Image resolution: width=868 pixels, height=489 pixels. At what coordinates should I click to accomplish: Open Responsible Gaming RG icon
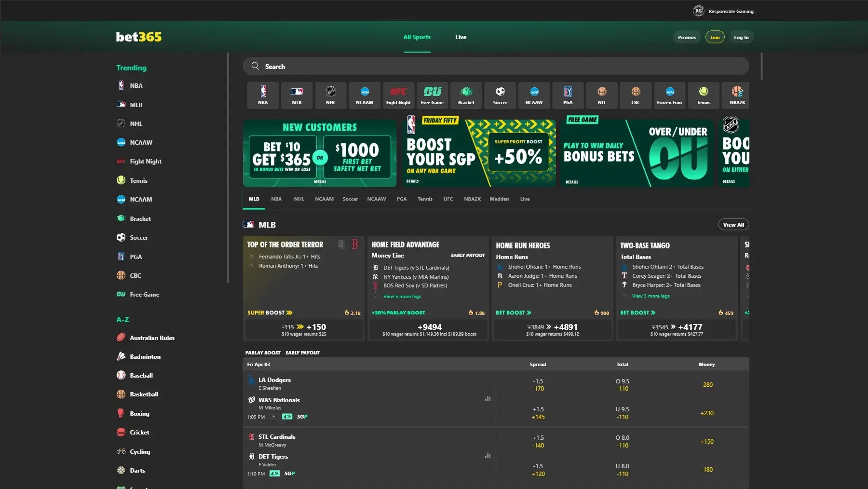pos(698,11)
